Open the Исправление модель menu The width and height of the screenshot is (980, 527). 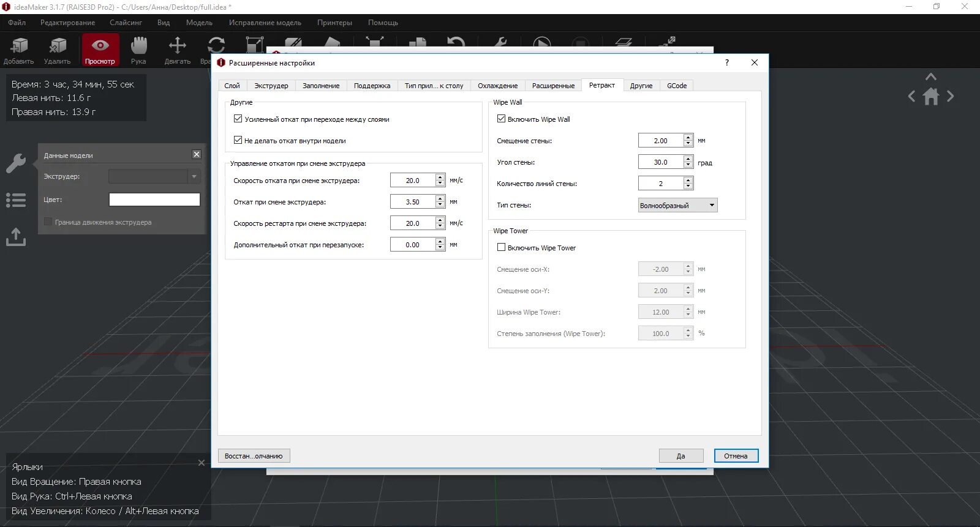click(265, 23)
